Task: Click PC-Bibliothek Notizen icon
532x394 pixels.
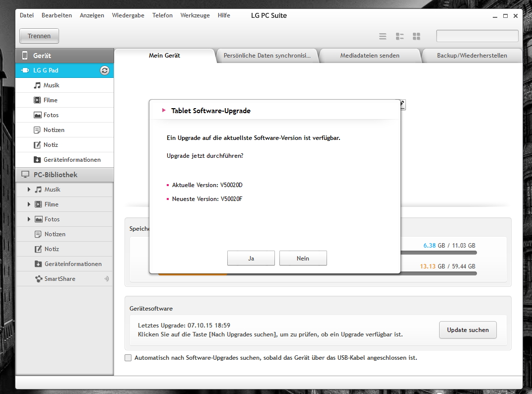Action: tap(38, 234)
